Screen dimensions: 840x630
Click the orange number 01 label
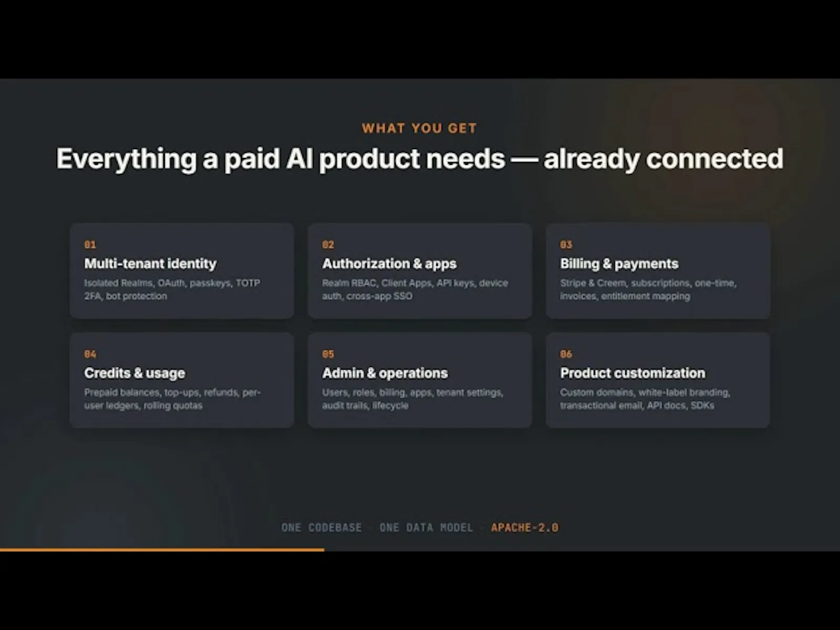[90, 245]
